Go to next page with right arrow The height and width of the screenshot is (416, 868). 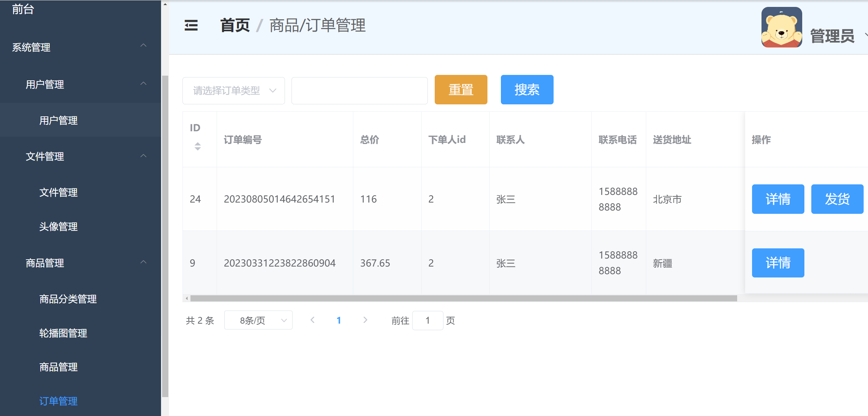365,320
